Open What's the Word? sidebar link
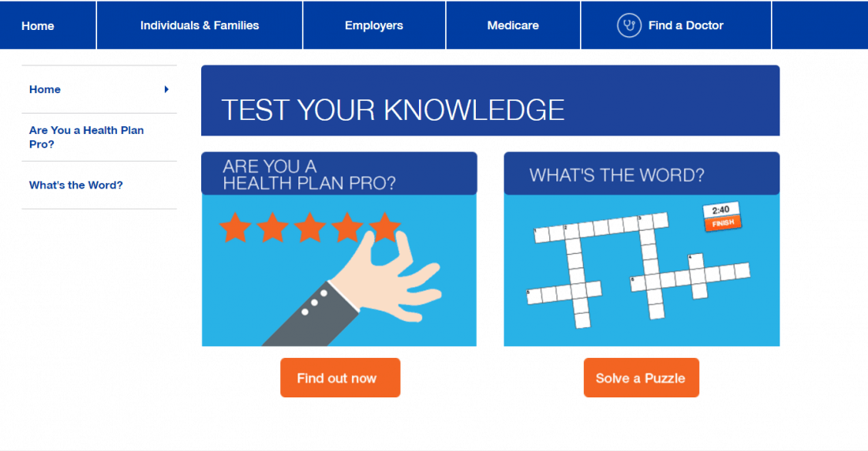The height and width of the screenshot is (451, 868). click(76, 185)
